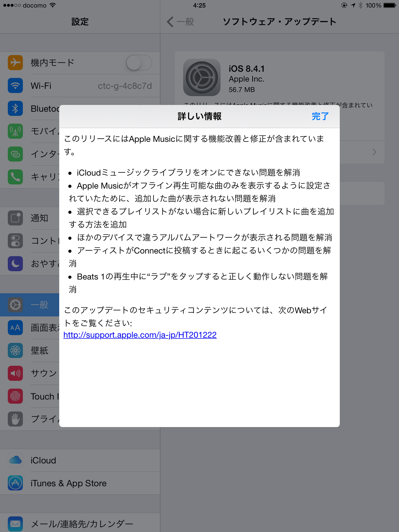This screenshot has width=399, height=532.
Task: Tap the 56.7 MB size text
Action: [x=242, y=90]
